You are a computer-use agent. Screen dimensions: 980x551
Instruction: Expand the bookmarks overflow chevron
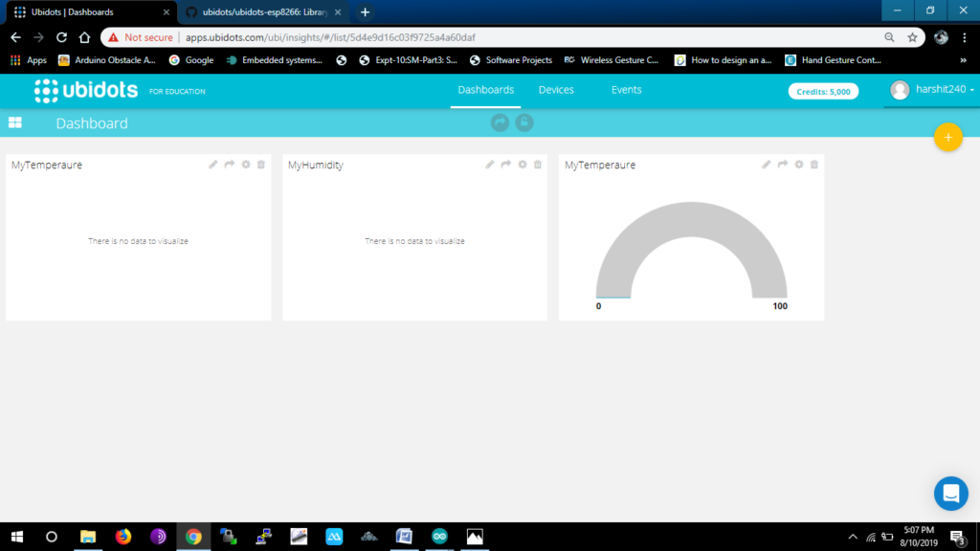(x=963, y=60)
